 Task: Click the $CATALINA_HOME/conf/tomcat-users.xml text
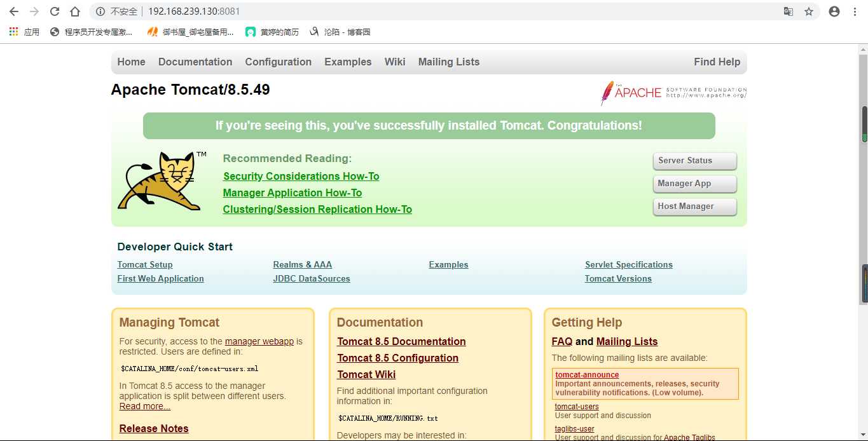[189, 369]
